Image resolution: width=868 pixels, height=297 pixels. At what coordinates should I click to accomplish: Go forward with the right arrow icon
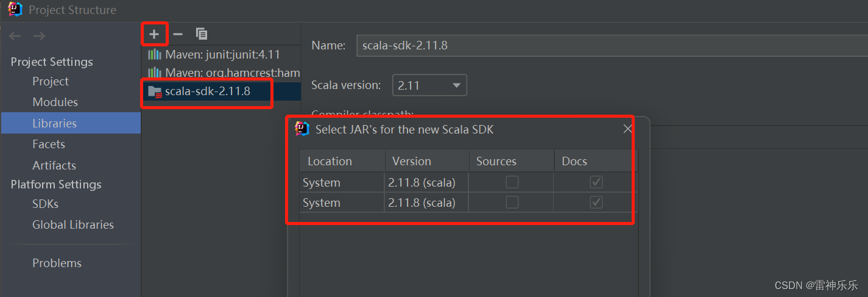[x=39, y=36]
